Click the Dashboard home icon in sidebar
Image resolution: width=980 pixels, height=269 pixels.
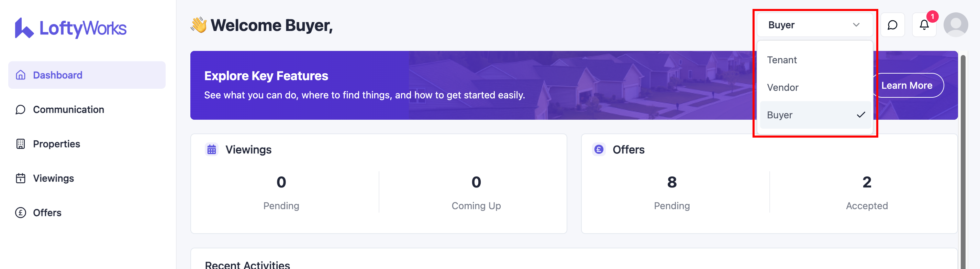[21, 75]
